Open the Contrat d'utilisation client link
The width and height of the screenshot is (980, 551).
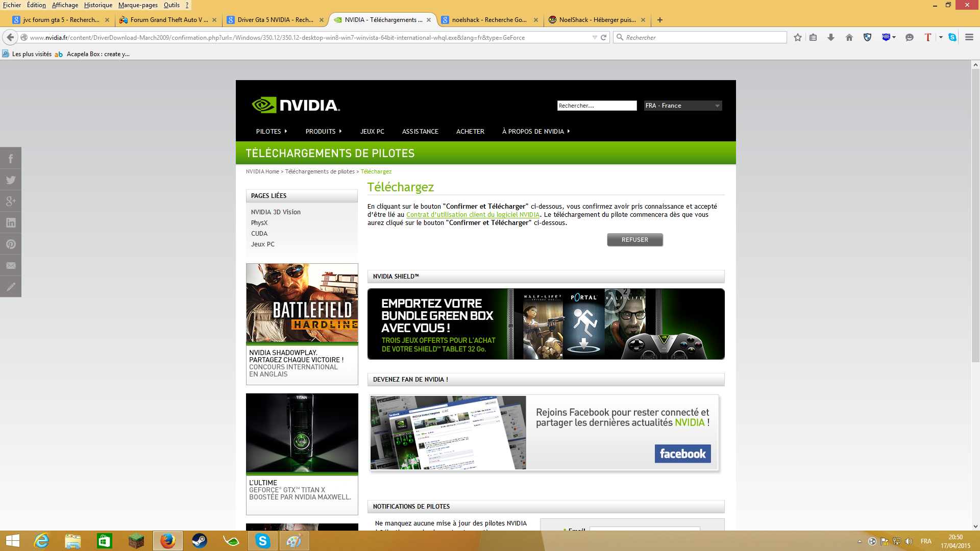(x=473, y=215)
